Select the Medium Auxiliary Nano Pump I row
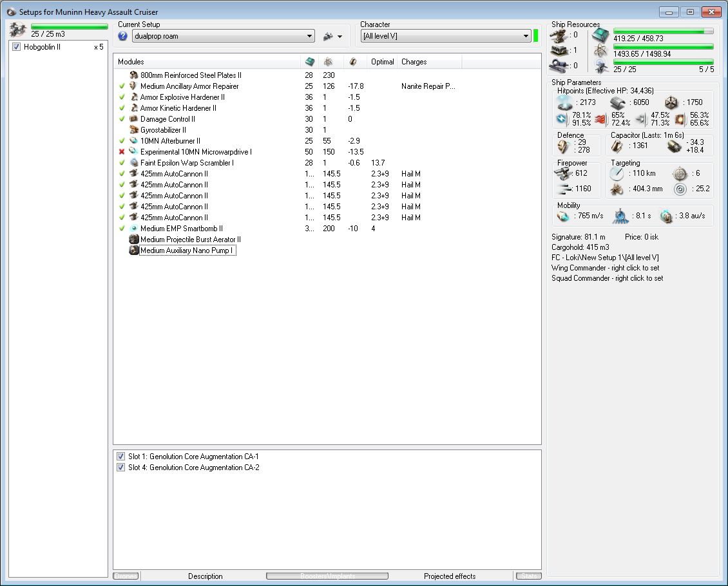Screen dimensions: 728x586 pos(327,250)
